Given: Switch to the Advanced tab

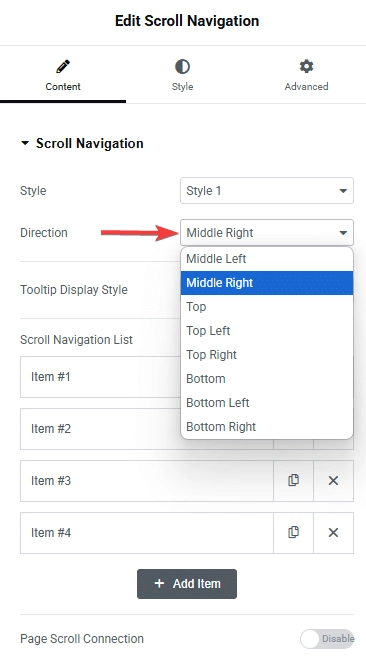Looking at the screenshot, I should coord(306,75).
